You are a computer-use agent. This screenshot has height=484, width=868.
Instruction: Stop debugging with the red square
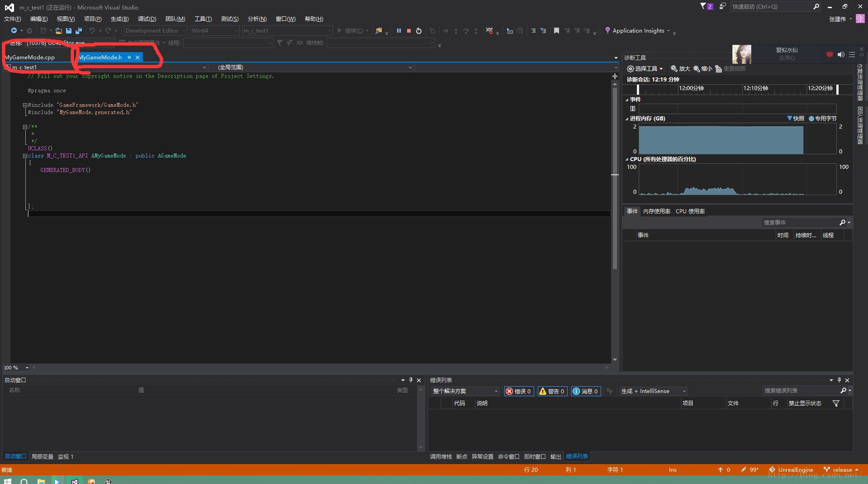[409, 31]
